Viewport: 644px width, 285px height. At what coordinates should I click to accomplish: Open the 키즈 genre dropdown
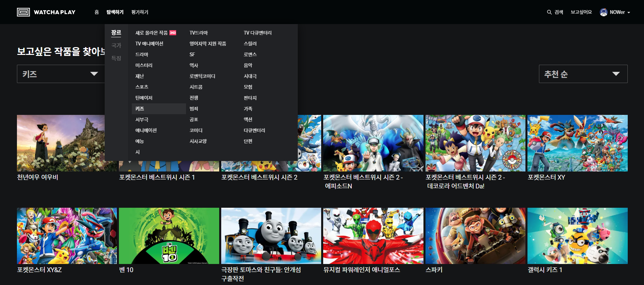click(61, 74)
